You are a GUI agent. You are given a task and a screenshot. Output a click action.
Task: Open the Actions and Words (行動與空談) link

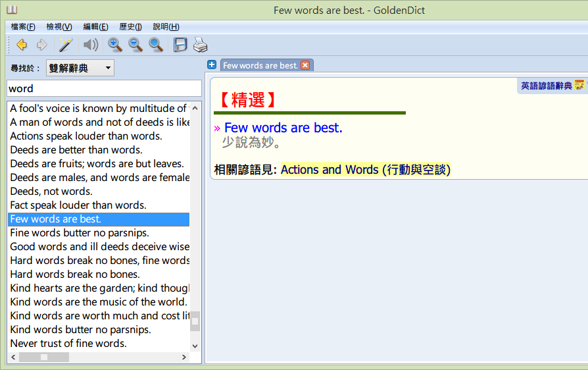(366, 170)
